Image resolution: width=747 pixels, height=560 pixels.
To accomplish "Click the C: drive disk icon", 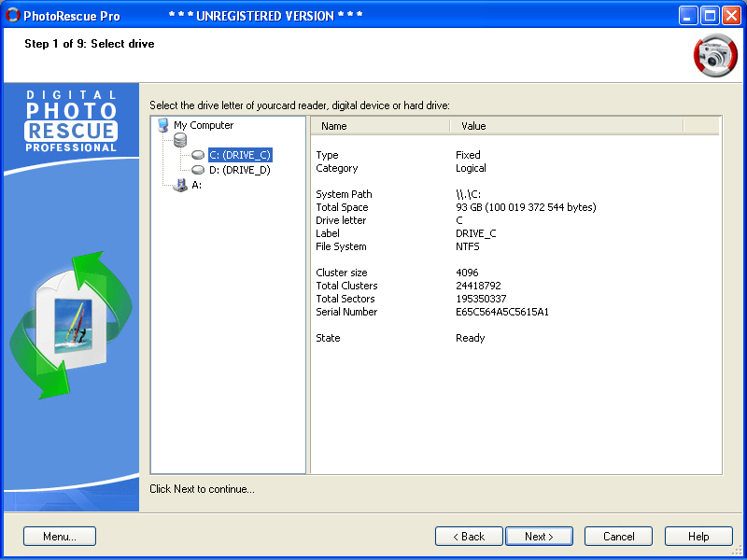I will click(x=198, y=155).
